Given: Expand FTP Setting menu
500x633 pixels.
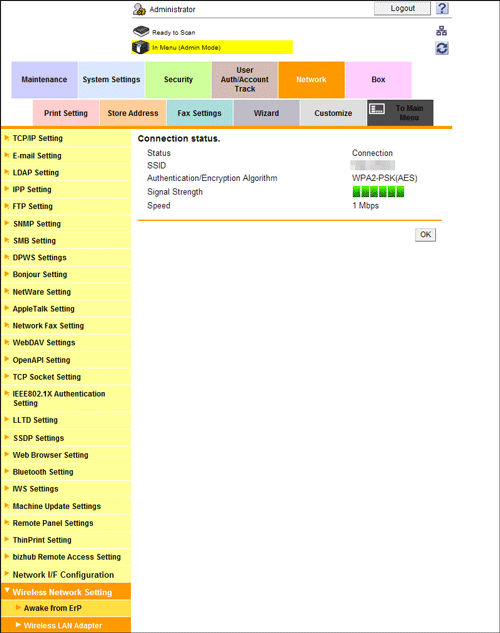Looking at the screenshot, I should (x=66, y=206).
